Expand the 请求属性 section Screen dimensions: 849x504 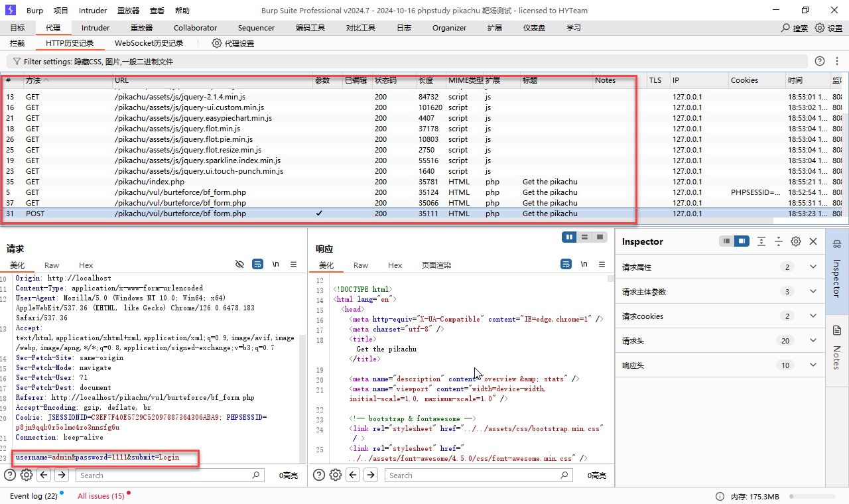[x=813, y=267]
